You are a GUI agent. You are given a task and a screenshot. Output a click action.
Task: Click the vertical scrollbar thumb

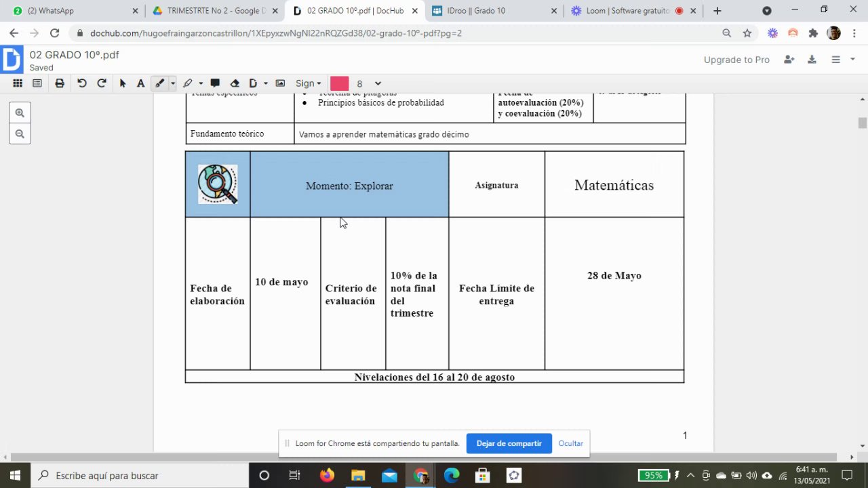(x=863, y=123)
